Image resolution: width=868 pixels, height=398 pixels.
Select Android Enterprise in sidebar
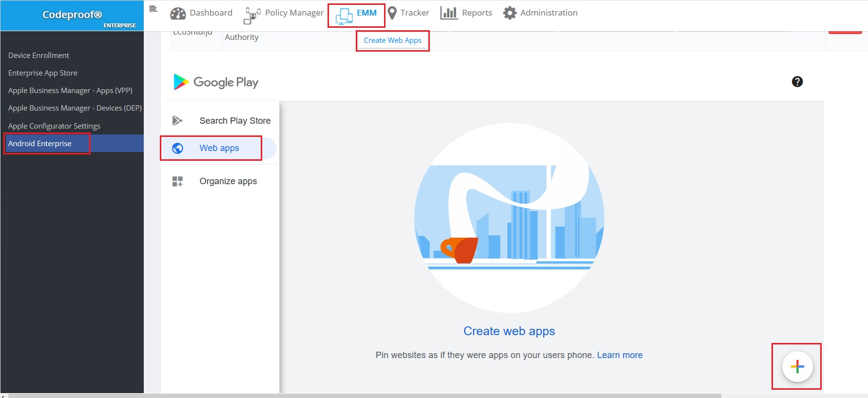pyautogui.click(x=72, y=143)
